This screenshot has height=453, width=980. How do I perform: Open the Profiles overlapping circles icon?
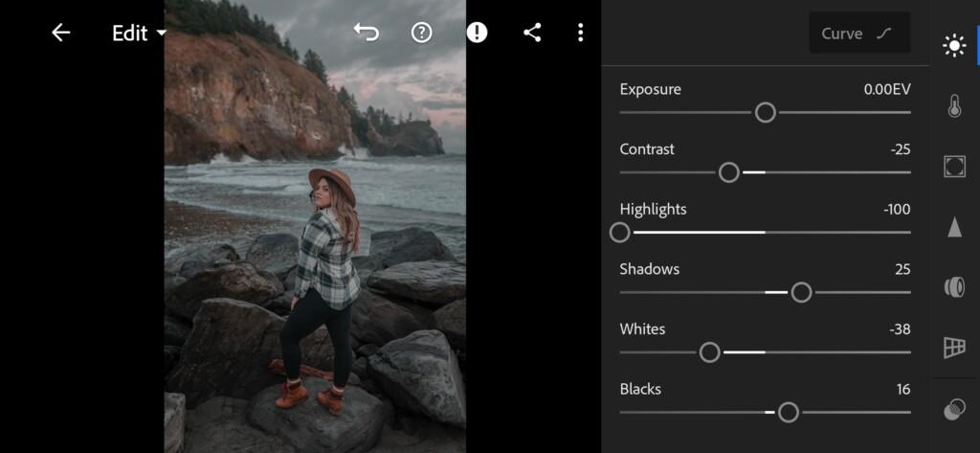pyautogui.click(x=954, y=411)
